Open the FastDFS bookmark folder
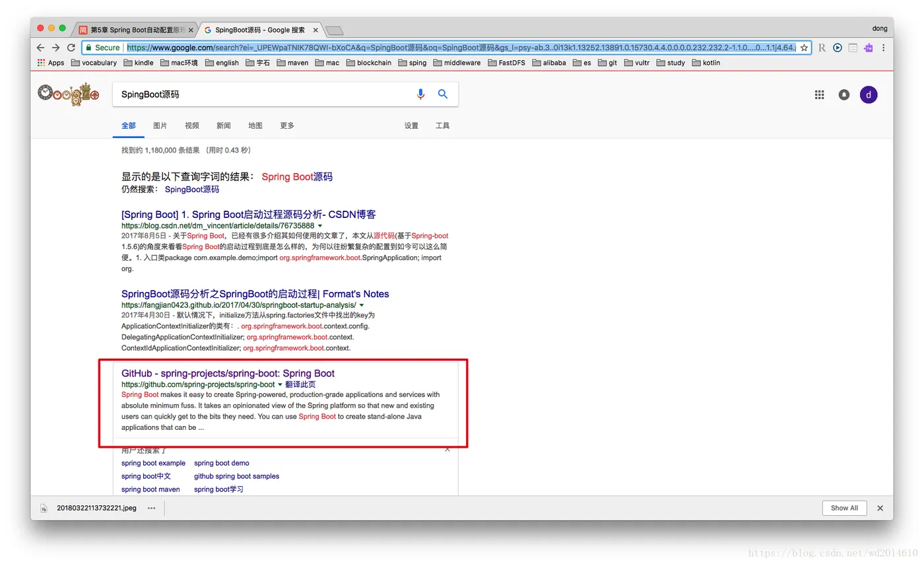 507,63
